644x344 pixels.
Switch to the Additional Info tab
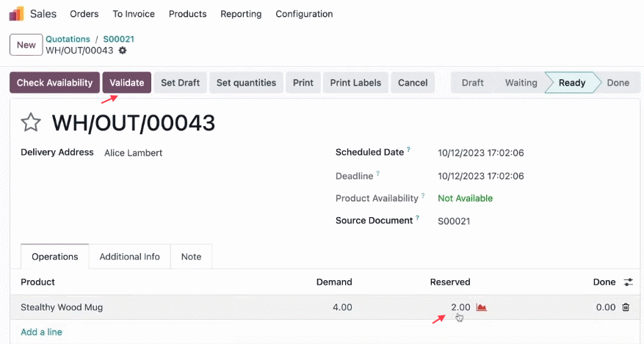pyautogui.click(x=129, y=257)
